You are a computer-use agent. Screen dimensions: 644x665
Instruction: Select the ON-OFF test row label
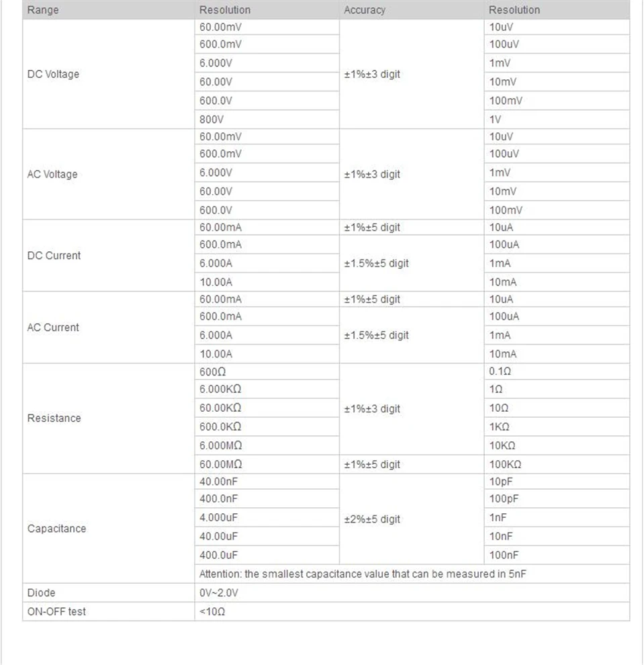click(56, 611)
